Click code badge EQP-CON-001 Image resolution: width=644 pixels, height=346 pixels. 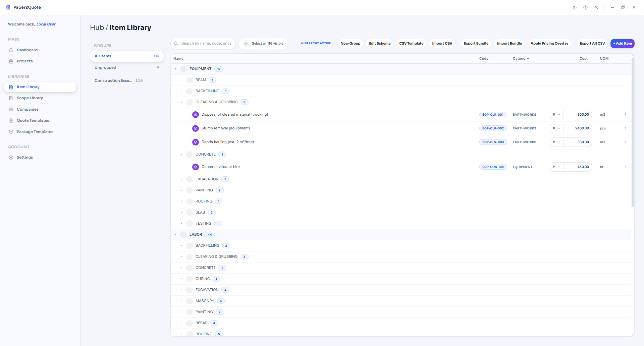[x=493, y=167]
